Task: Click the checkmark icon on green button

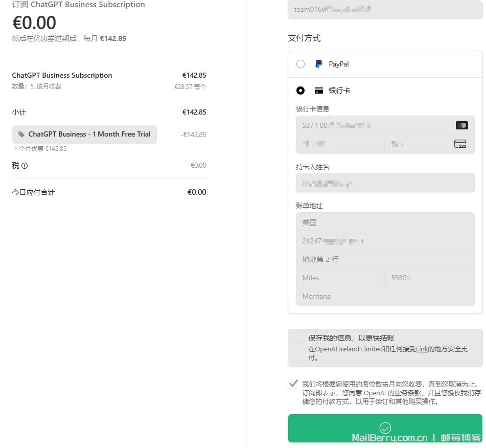Action: coord(385,428)
